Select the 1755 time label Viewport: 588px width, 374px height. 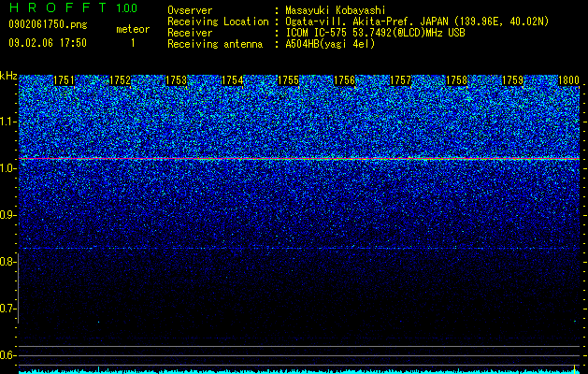tap(288, 80)
